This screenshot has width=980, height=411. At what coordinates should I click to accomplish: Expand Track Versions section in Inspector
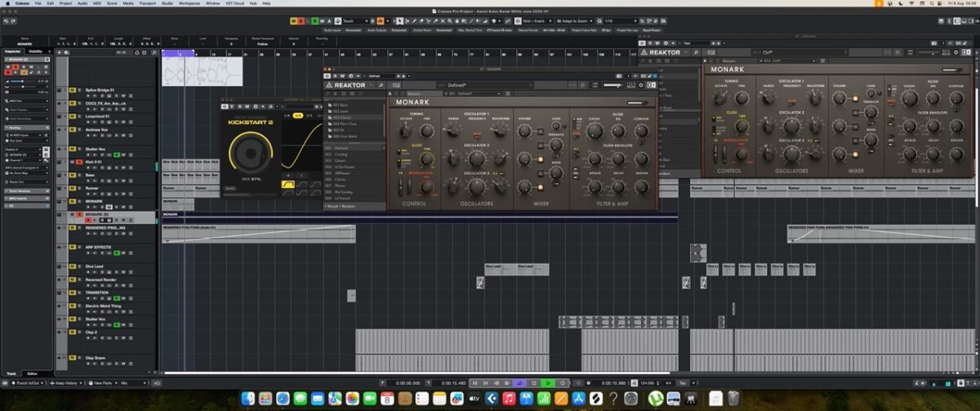click(x=27, y=192)
